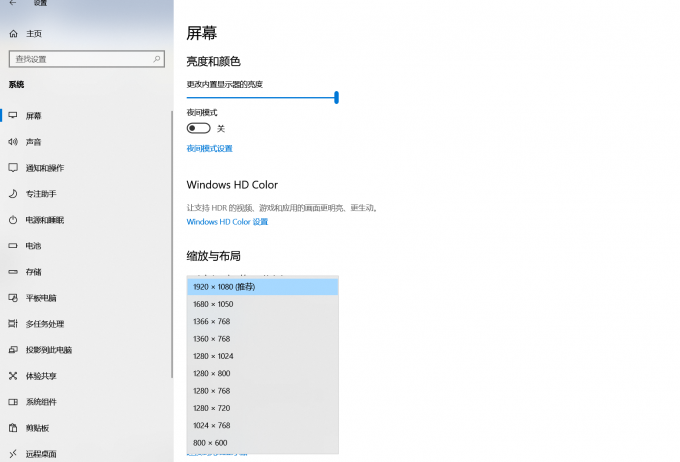Open 夜间模式设置 link
Viewport: 680px width, 462px height.
click(x=209, y=148)
